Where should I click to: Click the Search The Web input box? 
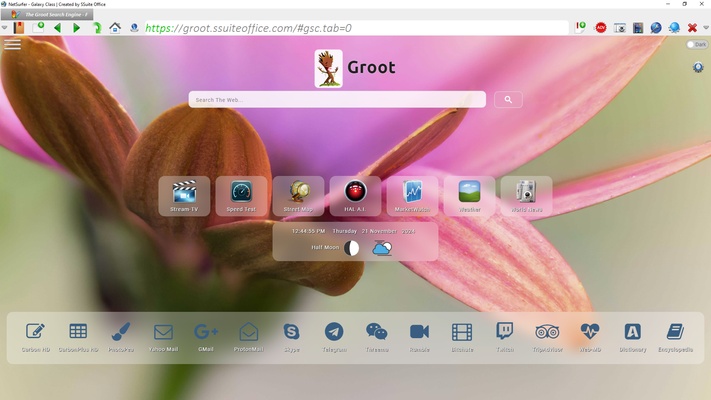coord(337,100)
